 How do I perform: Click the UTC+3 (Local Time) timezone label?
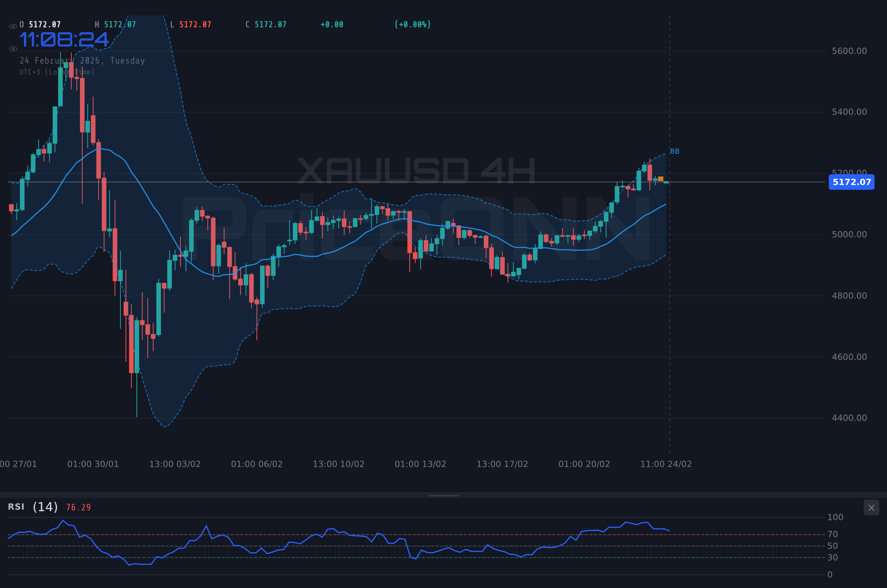(57, 72)
